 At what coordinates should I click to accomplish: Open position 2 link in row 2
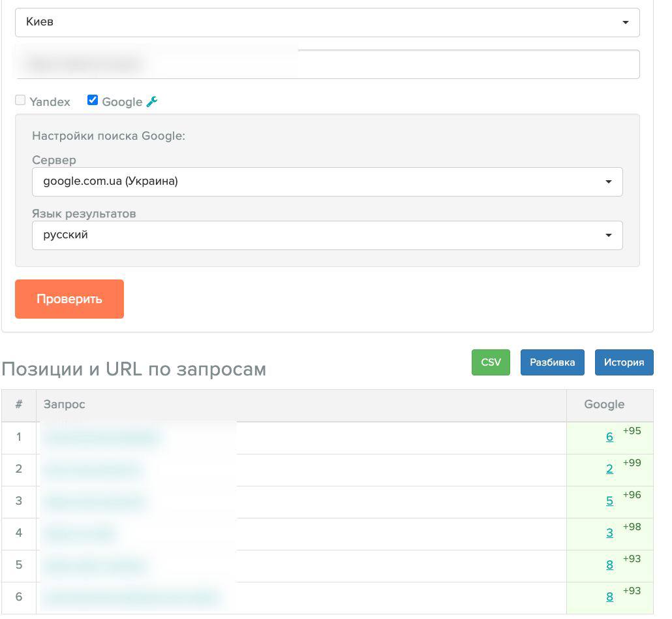pos(609,469)
